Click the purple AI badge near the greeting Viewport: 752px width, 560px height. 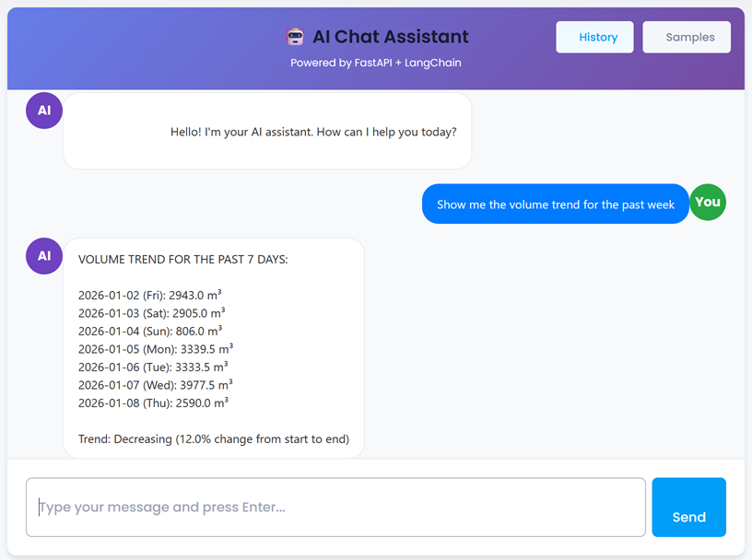[43, 110]
